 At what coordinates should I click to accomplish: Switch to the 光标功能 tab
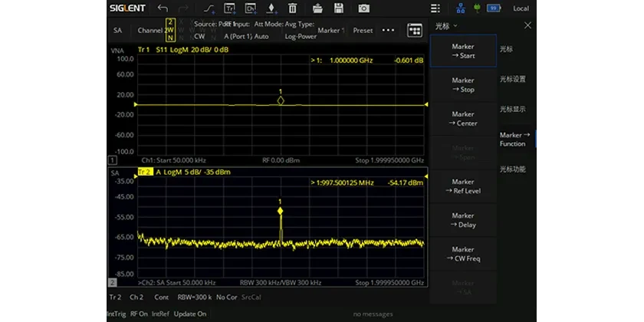point(513,169)
